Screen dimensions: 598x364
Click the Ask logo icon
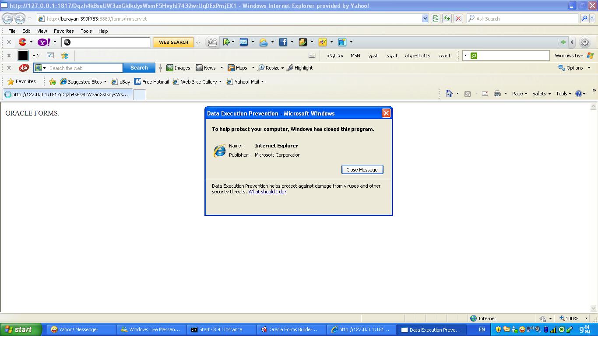point(24,68)
